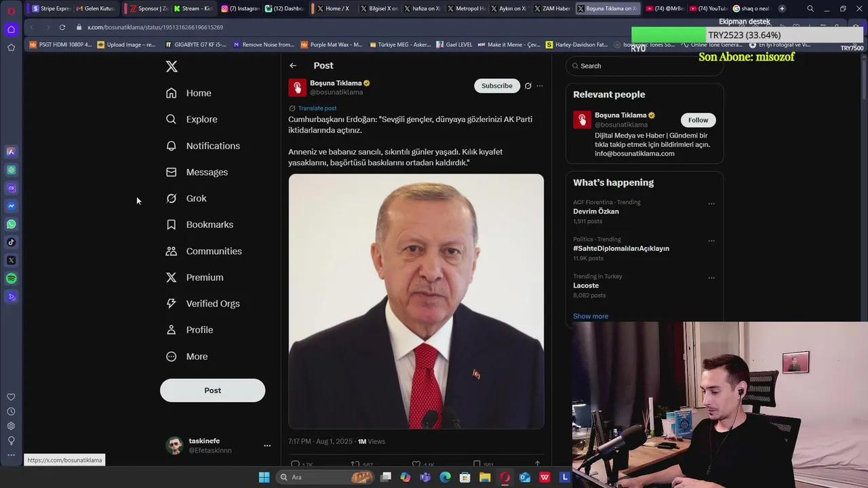
Task: Switch to the ZAM Haber tab
Action: [x=552, y=9]
